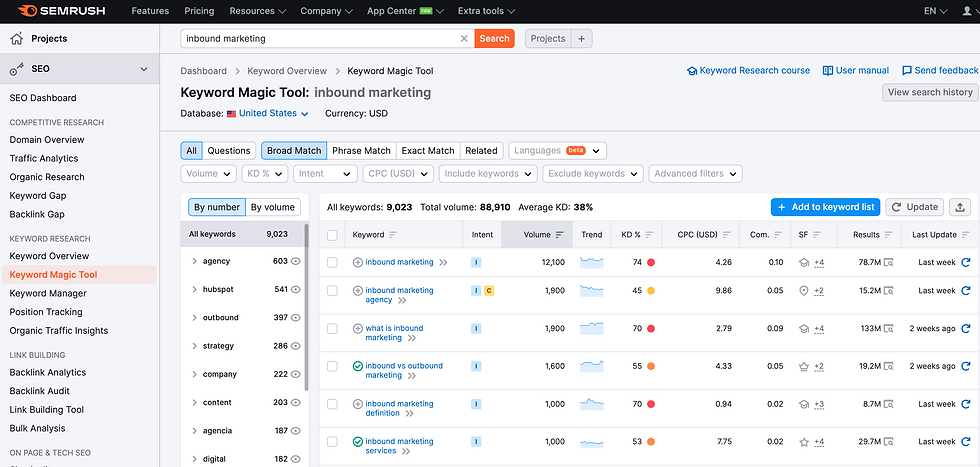980x467 pixels.
Task: Open the Keyword Research course link
Action: [749, 71]
